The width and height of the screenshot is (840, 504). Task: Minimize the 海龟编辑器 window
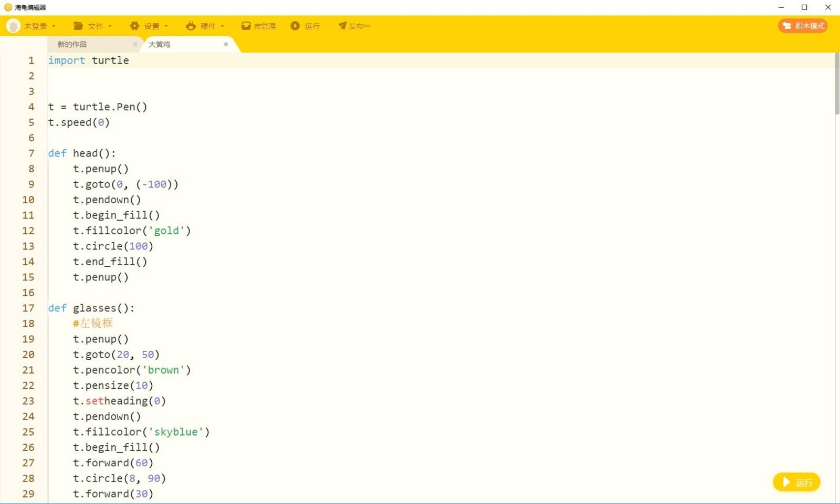[781, 7]
